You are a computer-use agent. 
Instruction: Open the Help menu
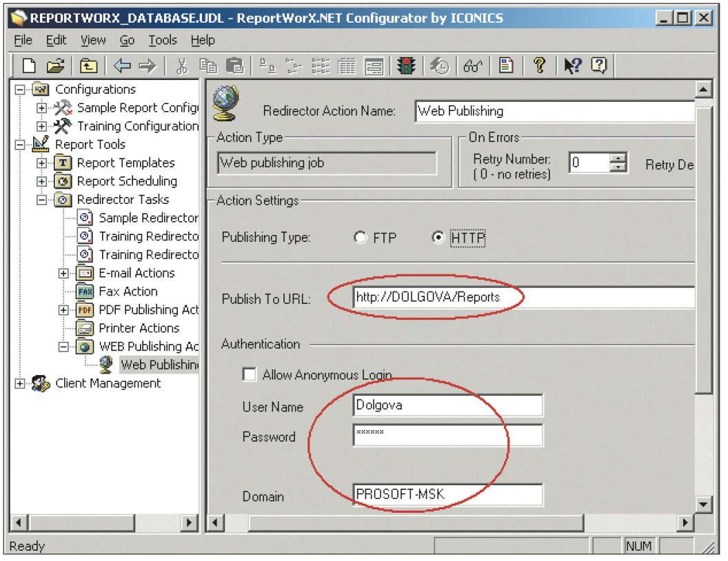203,41
